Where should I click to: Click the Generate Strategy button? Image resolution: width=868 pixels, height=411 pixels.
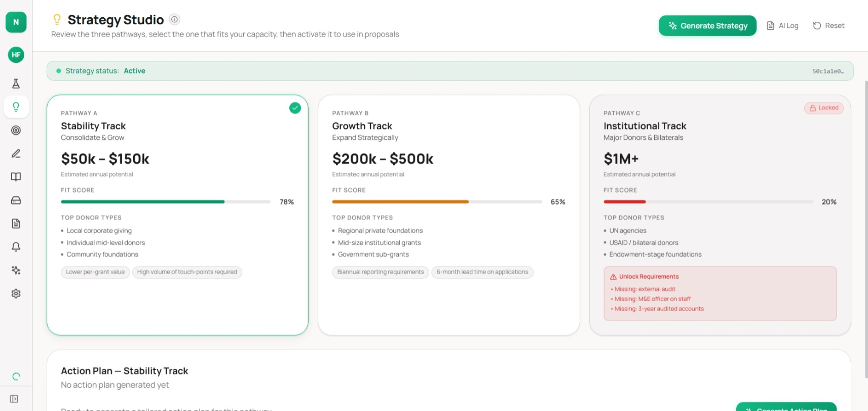coord(707,26)
